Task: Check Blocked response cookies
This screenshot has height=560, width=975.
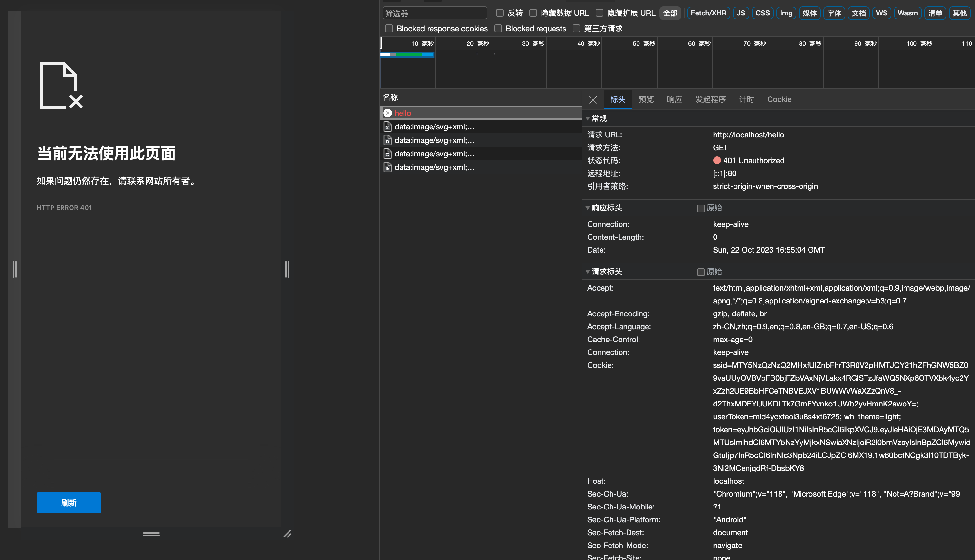Action: (x=389, y=28)
